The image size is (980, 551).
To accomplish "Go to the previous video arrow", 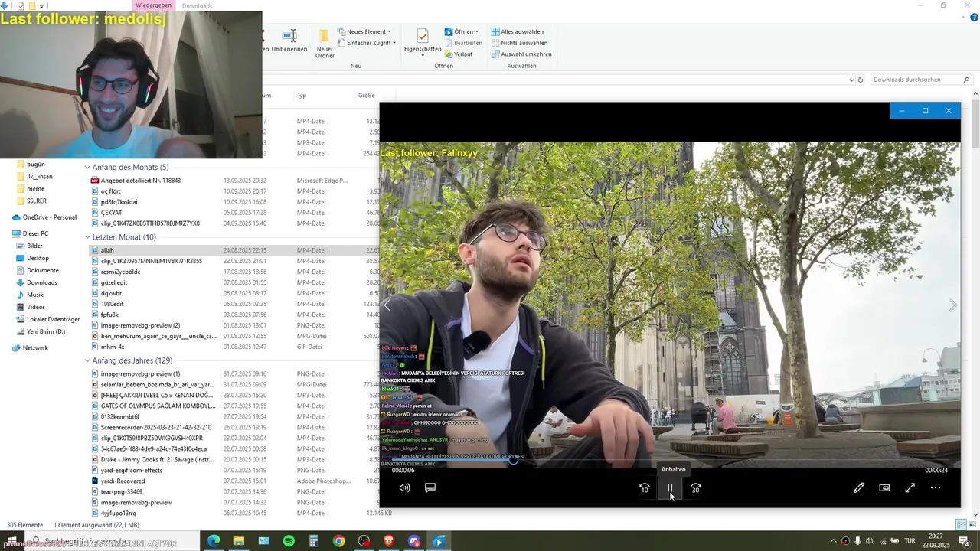I will pos(387,305).
